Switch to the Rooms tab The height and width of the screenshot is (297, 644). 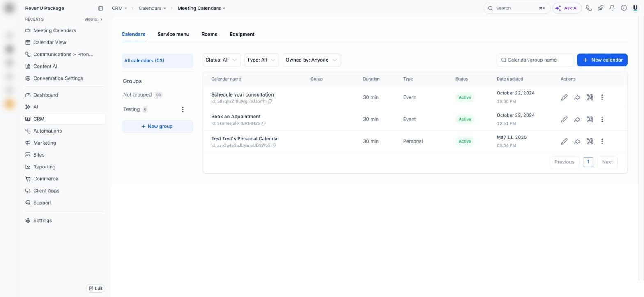(209, 34)
